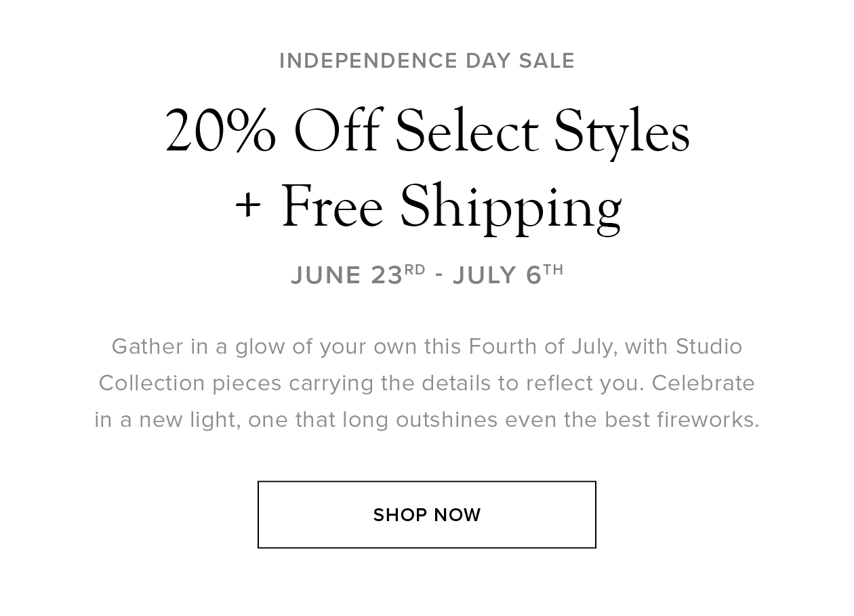
Task: Click the SHOP NOW button
Action: pyautogui.click(x=427, y=514)
